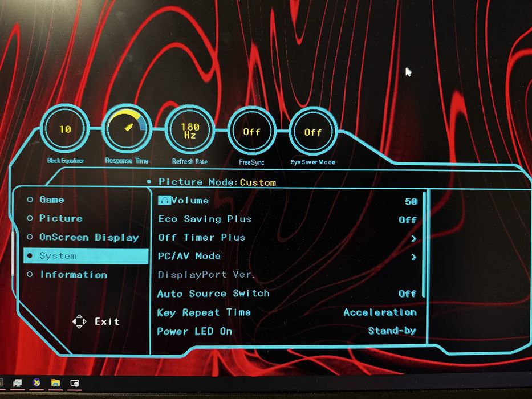Select the Auto Source Switch setting

coord(213,294)
